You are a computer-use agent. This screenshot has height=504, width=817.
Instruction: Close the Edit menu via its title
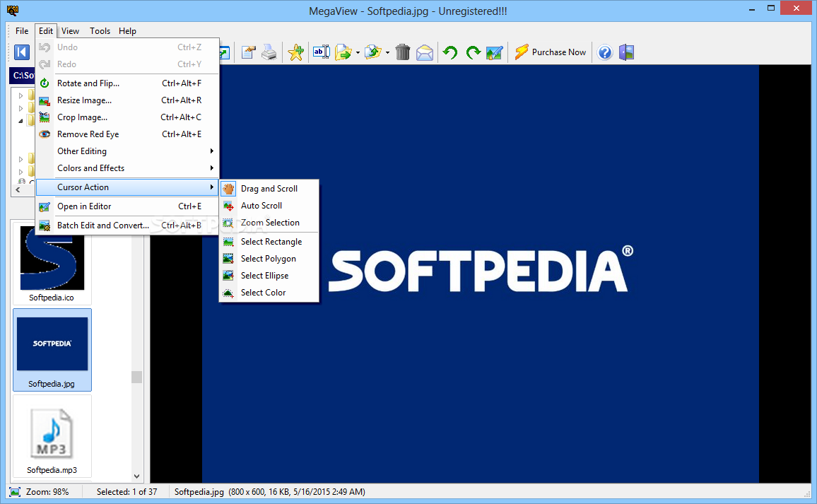point(46,31)
